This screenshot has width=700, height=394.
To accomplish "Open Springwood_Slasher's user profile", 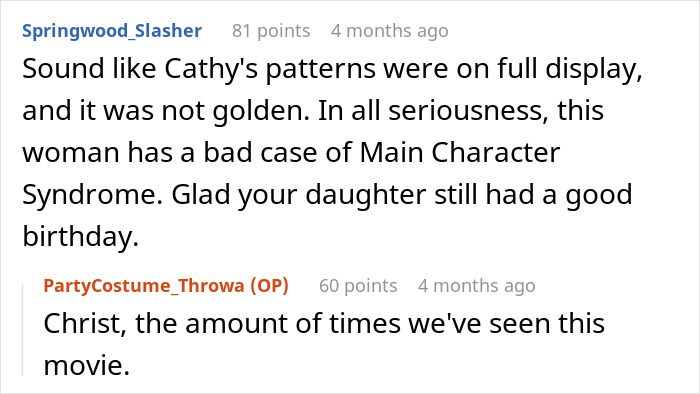I will [112, 31].
